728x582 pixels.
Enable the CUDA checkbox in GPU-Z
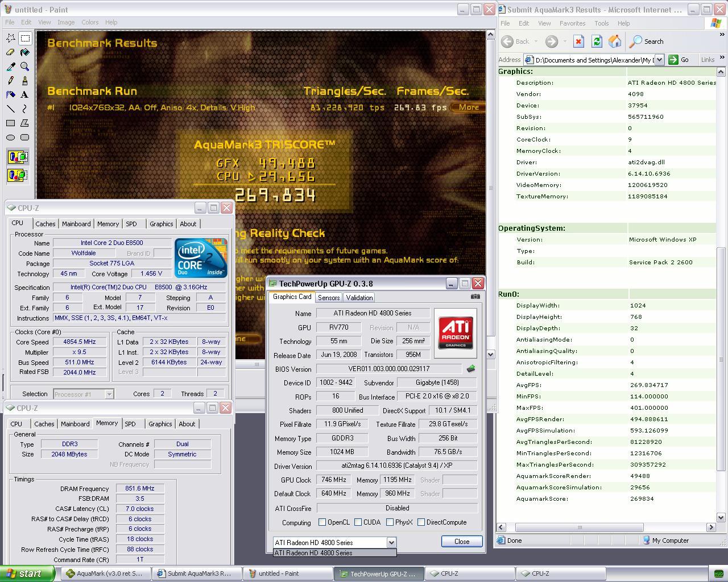[358, 522]
